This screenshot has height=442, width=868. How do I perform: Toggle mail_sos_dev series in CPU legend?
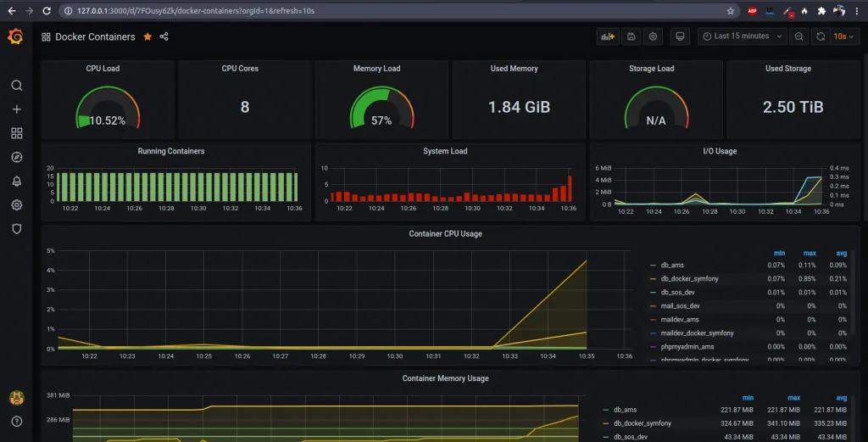click(681, 305)
